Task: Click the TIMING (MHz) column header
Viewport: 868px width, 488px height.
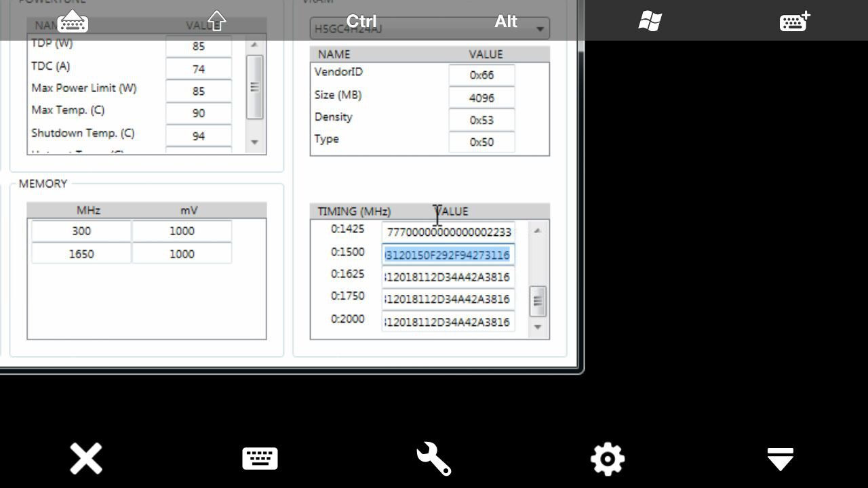Action: pyautogui.click(x=354, y=211)
